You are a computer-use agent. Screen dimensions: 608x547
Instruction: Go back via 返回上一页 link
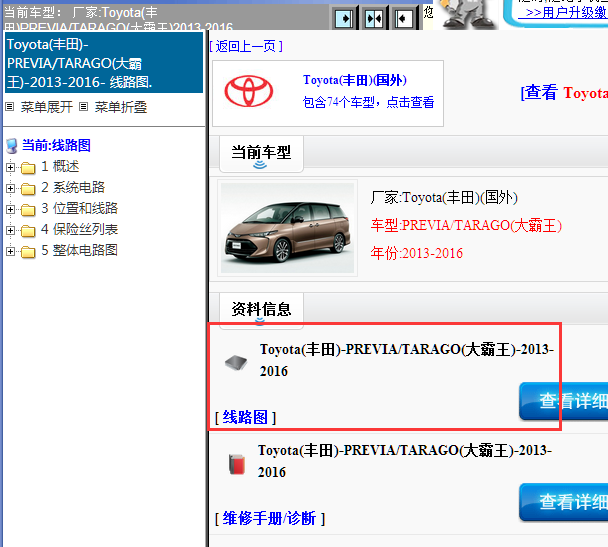(x=246, y=47)
